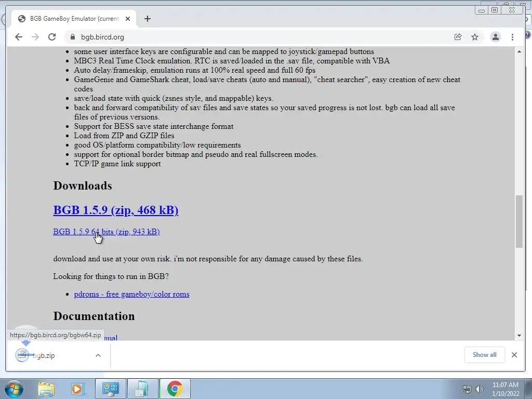
Task: Click the Chrome taskbar icon
Action: point(175,389)
